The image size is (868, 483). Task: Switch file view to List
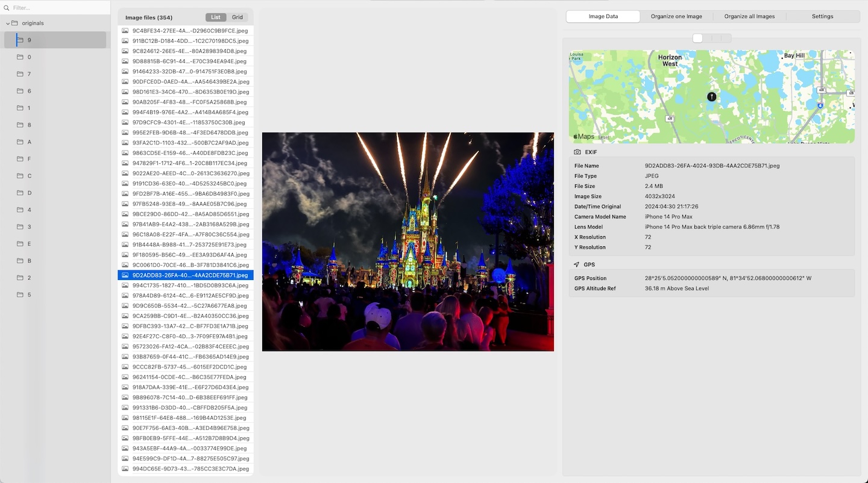coord(215,17)
